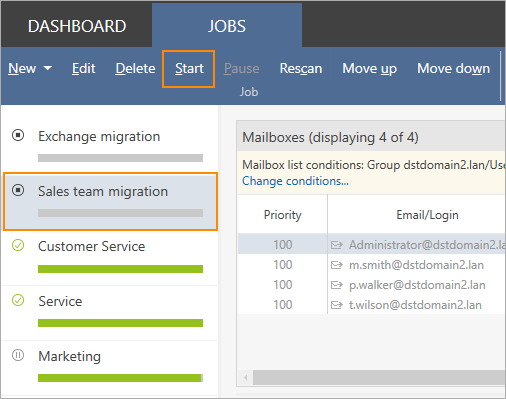Click the Service job progress bar
This screenshot has height=399, width=506.
coord(120,323)
